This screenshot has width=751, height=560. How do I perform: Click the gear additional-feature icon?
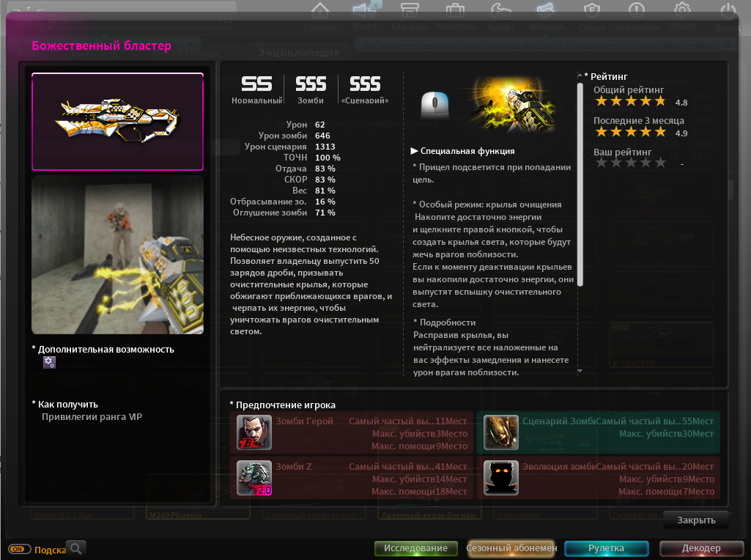49,362
